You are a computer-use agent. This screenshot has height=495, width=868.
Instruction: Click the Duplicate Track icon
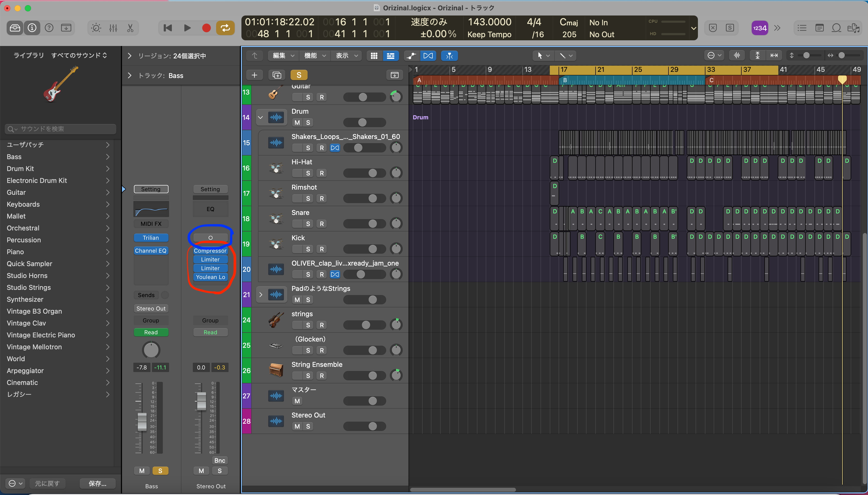click(x=277, y=75)
